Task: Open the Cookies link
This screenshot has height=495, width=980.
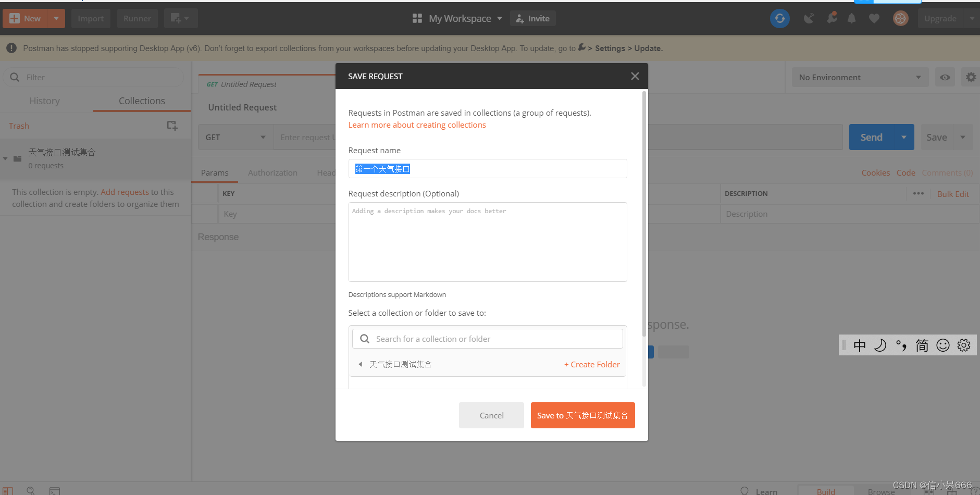Action: point(875,172)
